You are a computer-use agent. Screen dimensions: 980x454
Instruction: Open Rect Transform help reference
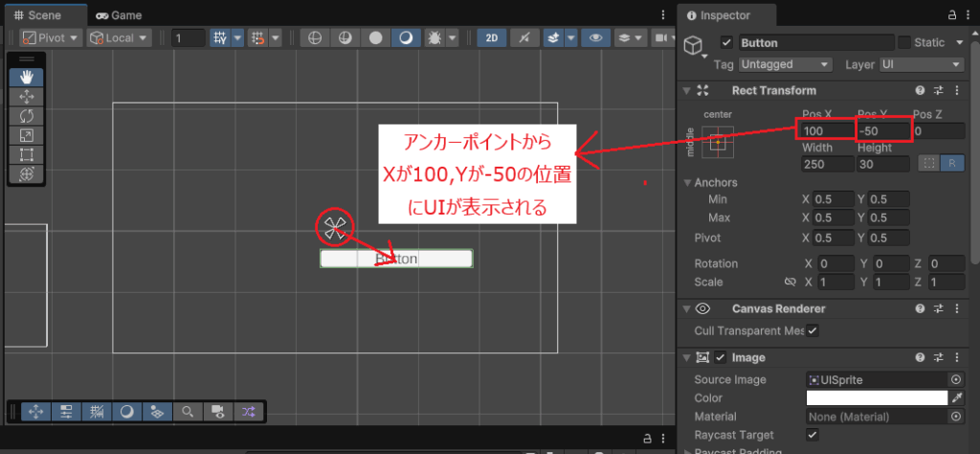point(920,91)
